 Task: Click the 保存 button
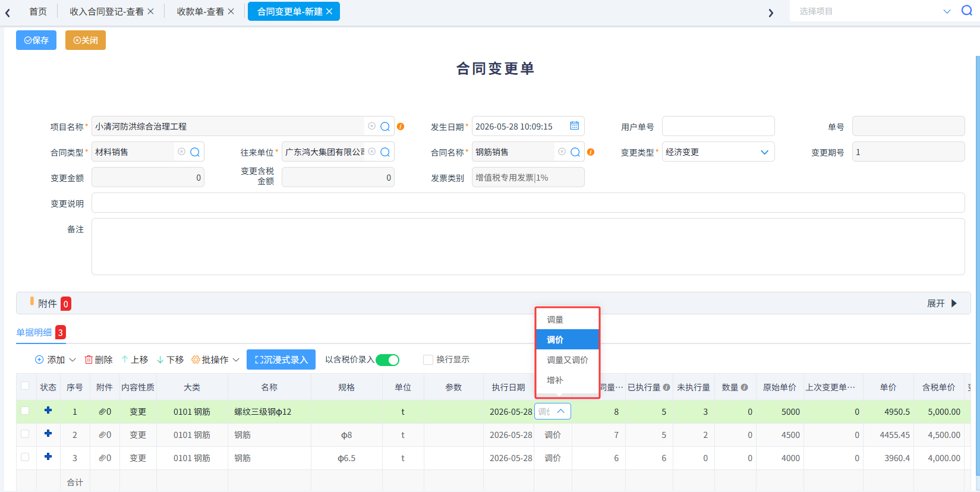tap(36, 40)
